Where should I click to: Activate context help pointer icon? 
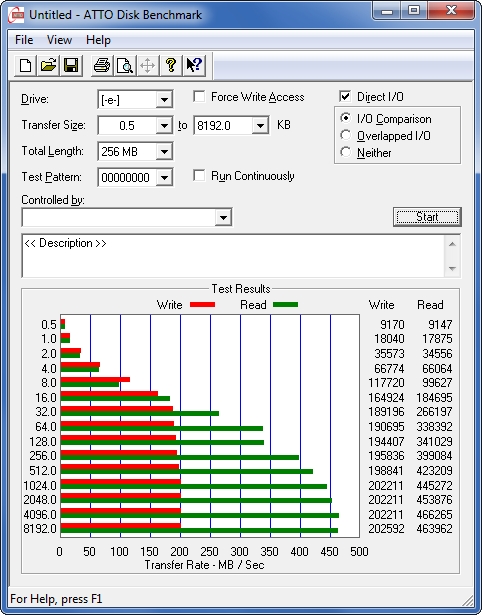coord(194,65)
